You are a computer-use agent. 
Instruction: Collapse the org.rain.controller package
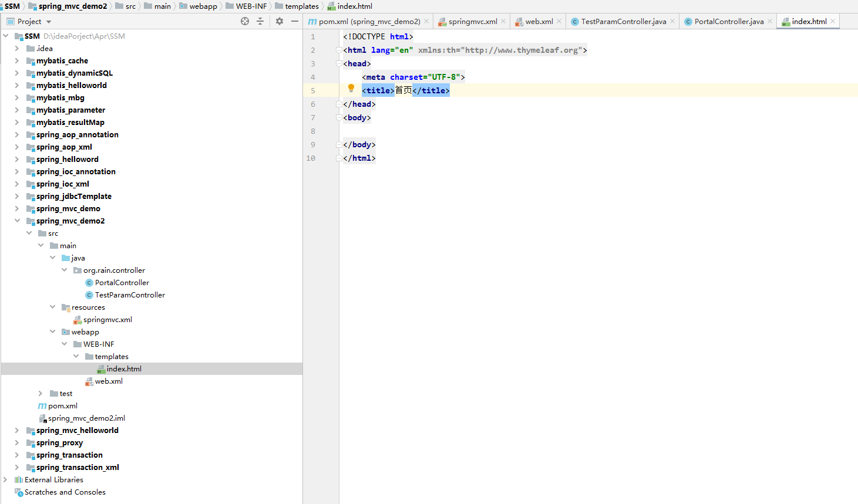tap(64, 270)
